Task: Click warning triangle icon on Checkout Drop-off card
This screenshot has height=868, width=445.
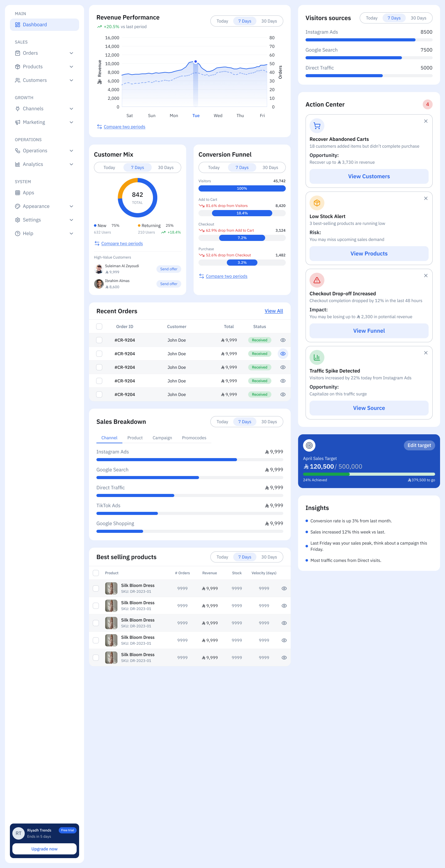Action: click(x=317, y=280)
